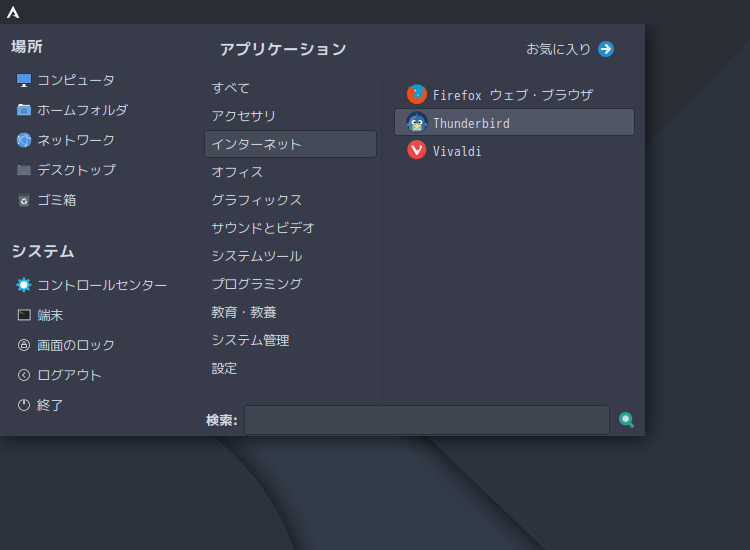Click the ホームフォルダ label
Screen dimensions: 750x550
click(x=83, y=110)
